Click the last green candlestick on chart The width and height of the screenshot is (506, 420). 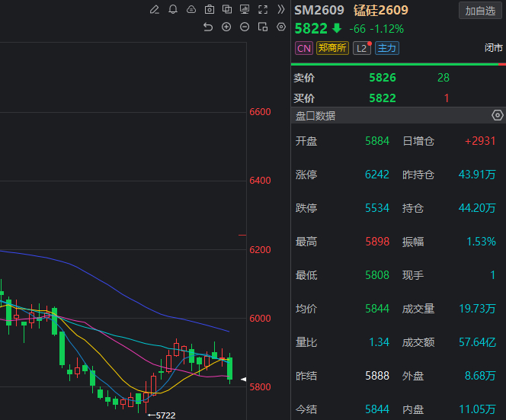click(230, 368)
